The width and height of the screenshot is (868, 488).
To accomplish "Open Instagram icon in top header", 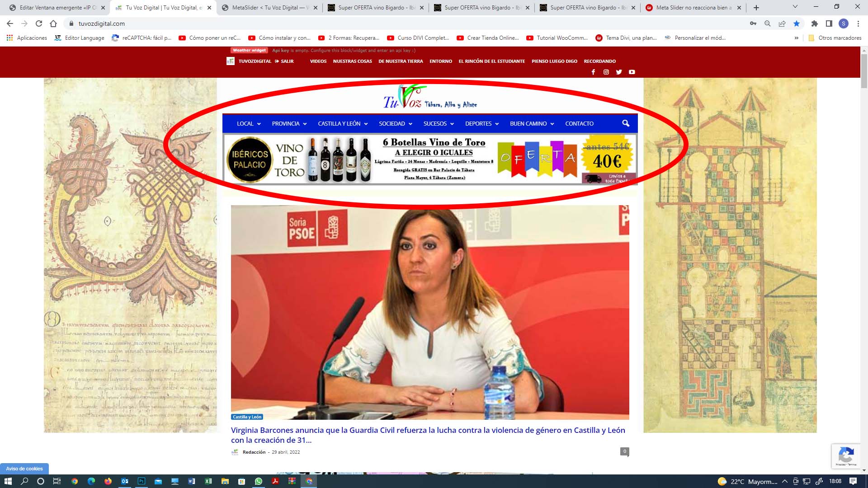I will (606, 72).
